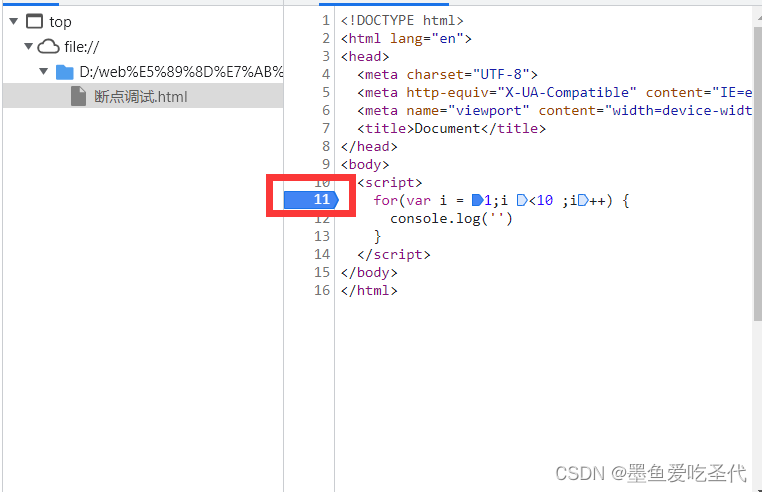Screen dimensions: 762x492
Task: Select the top frame window icon
Action: (35, 21)
